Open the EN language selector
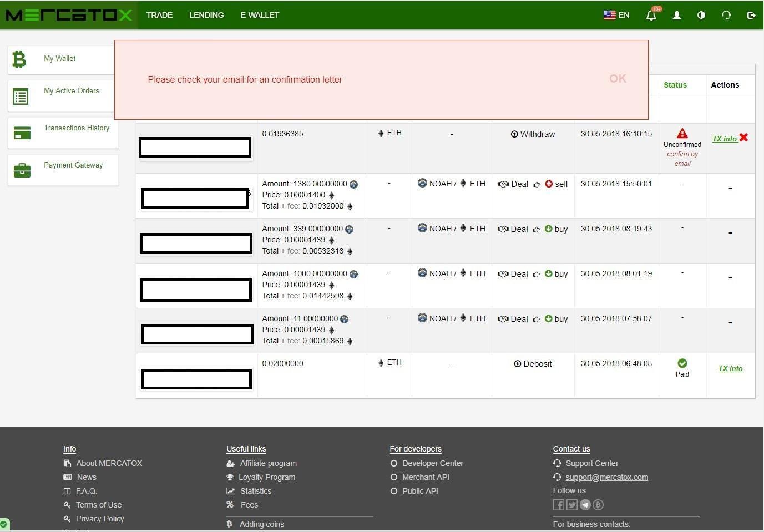Viewport: 764px width, 532px height. [x=616, y=15]
